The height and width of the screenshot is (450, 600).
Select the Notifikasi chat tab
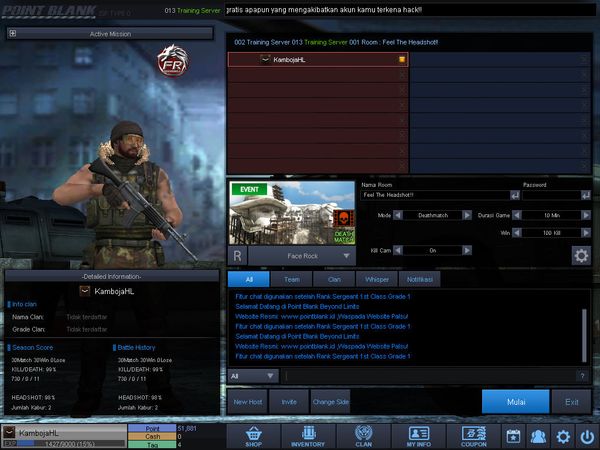(x=419, y=279)
